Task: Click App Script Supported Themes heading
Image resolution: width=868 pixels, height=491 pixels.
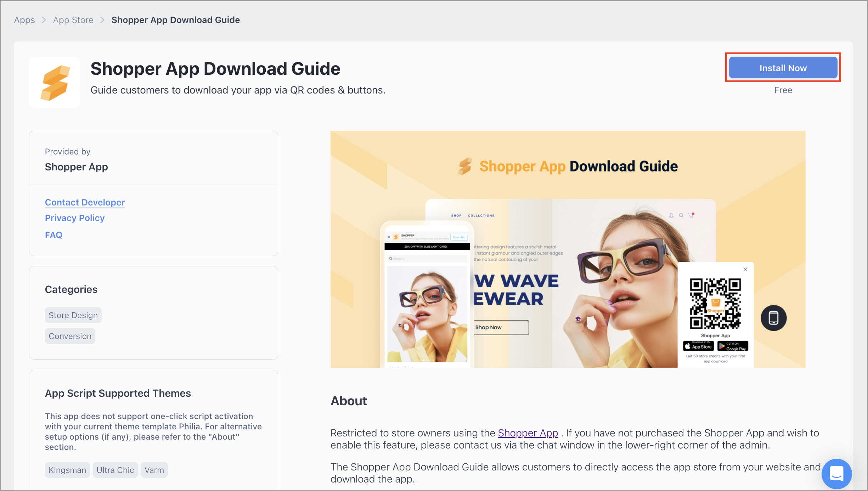Action: click(118, 393)
